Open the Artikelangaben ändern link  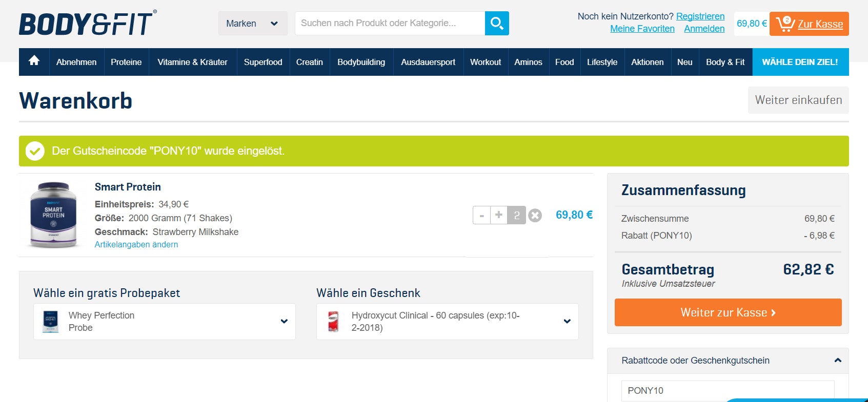click(x=136, y=245)
